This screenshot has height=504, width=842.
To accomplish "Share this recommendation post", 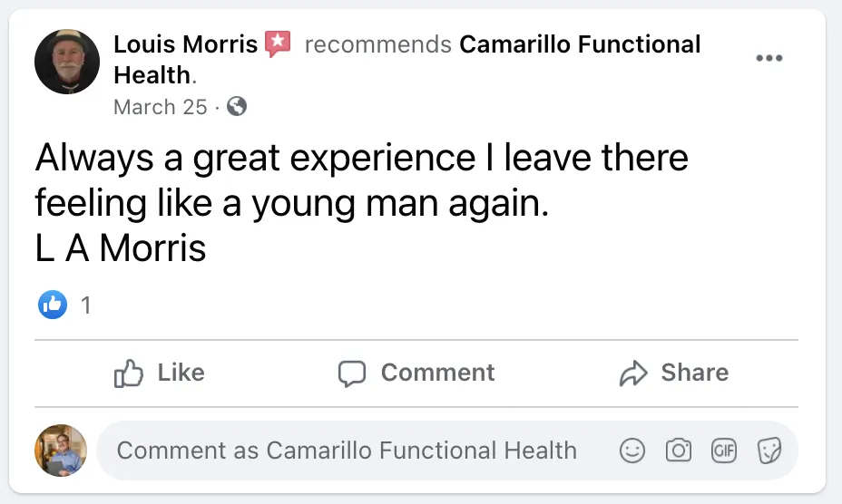I will click(x=673, y=373).
